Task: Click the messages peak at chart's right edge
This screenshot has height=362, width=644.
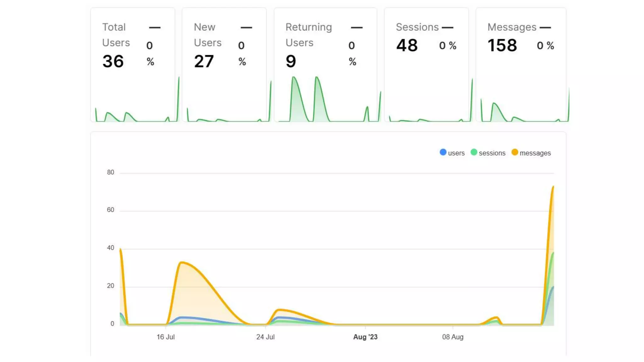Action: point(553,187)
